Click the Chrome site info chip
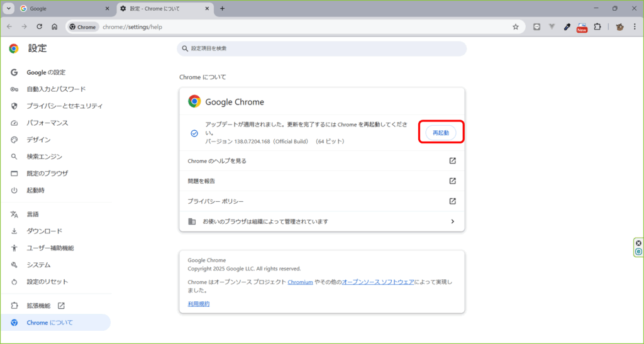Screen dimensions: 644x344 (x=84, y=27)
